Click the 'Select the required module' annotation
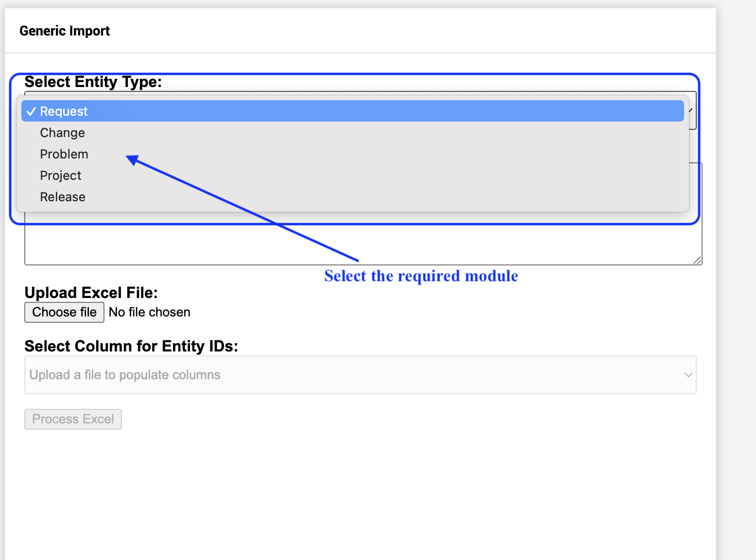 pos(421,276)
